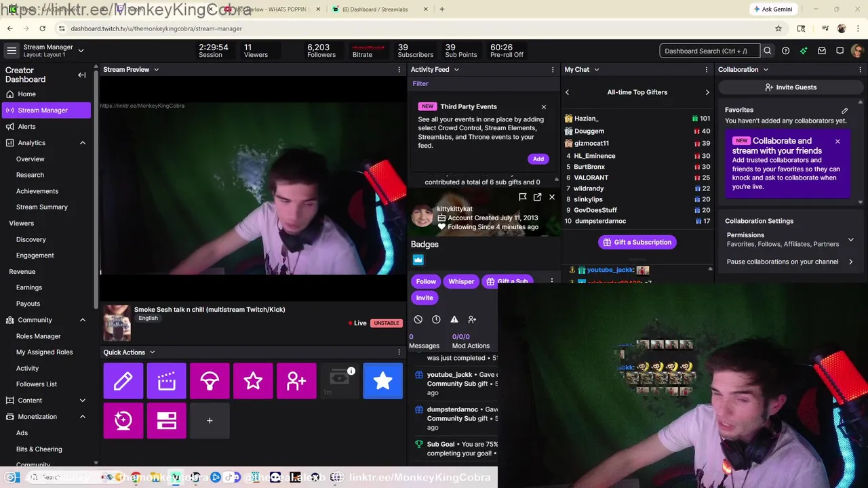
Task: Click the green sparkle icon in top bar
Action: (x=804, y=51)
